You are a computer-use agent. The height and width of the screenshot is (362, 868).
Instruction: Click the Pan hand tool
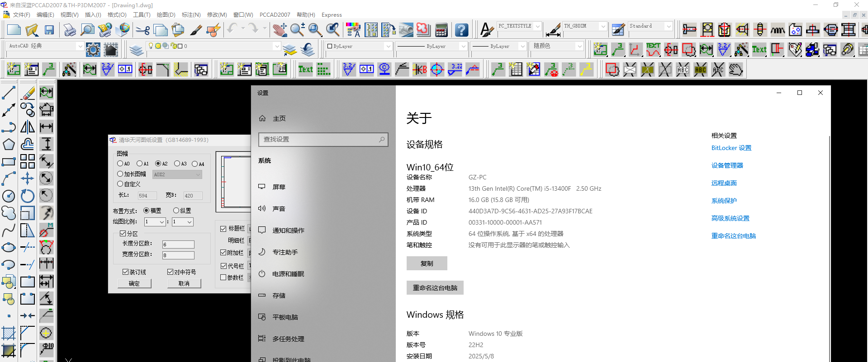[x=280, y=30]
